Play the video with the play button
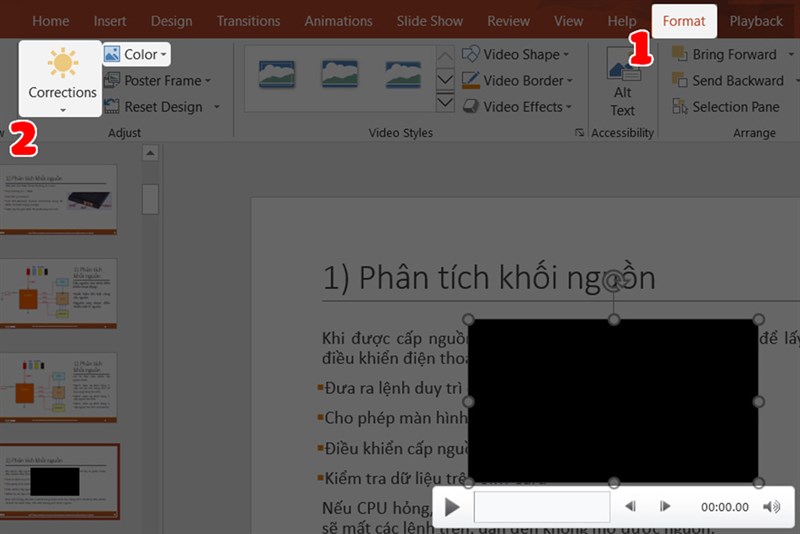The width and height of the screenshot is (800, 534). pos(452,507)
